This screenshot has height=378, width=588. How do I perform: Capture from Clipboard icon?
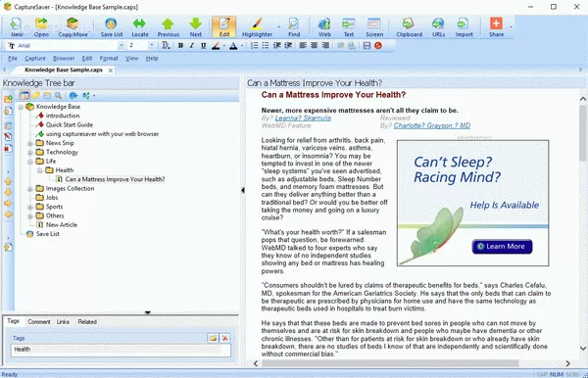pyautogui.click(x=409, y=27)
